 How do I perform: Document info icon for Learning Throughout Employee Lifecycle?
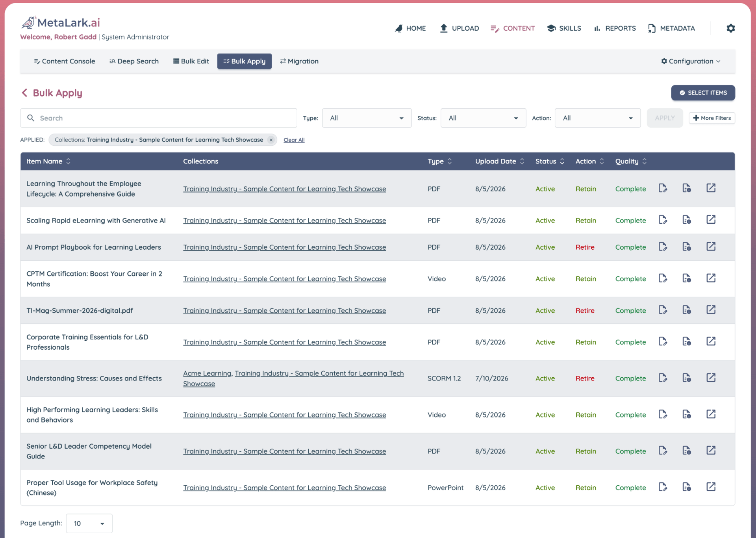point(687,188)
